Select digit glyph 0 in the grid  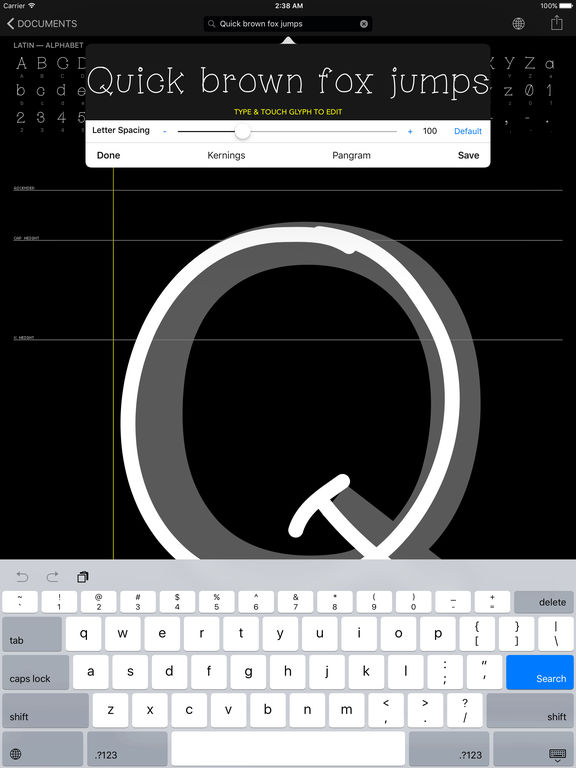click(x=529, y=91)
